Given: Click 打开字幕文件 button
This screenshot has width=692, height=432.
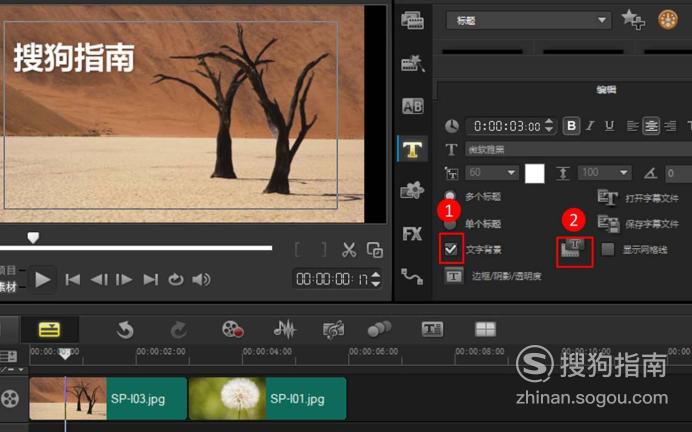Looking at the screenshot, I should pyautogui.click(x=638, y=198).
